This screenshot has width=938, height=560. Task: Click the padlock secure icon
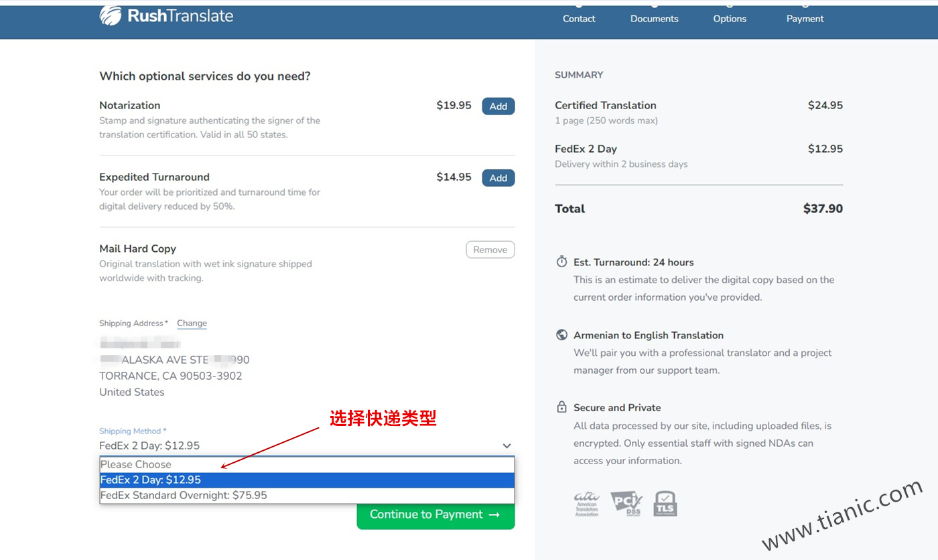pos(561,407)
